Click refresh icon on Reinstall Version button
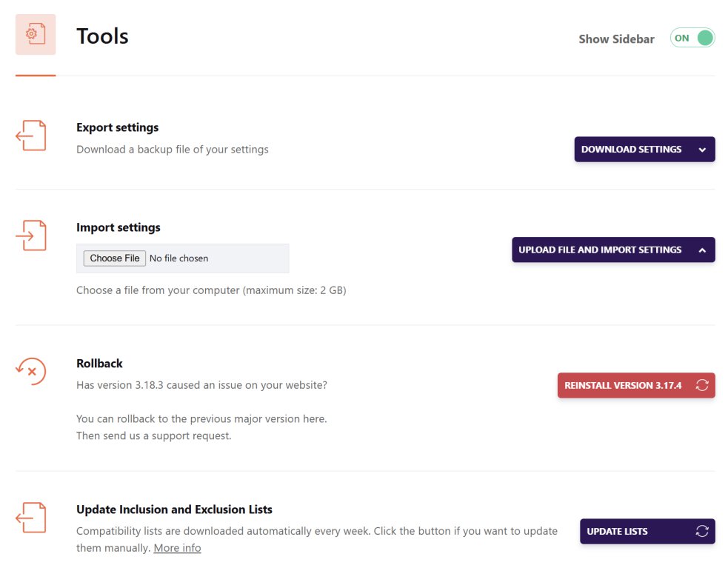 pos(702,386)
